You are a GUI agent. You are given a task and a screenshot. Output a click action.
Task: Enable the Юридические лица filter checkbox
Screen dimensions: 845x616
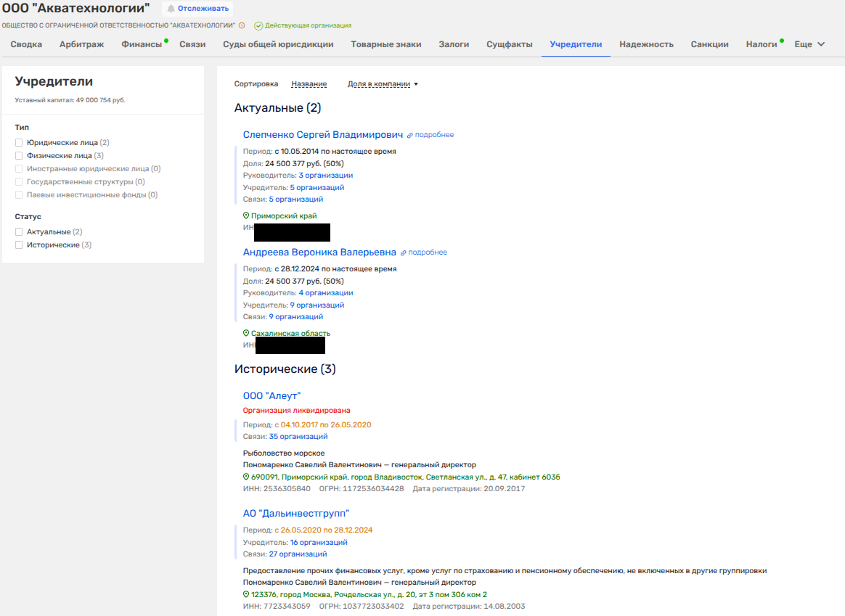coord(20,143)
